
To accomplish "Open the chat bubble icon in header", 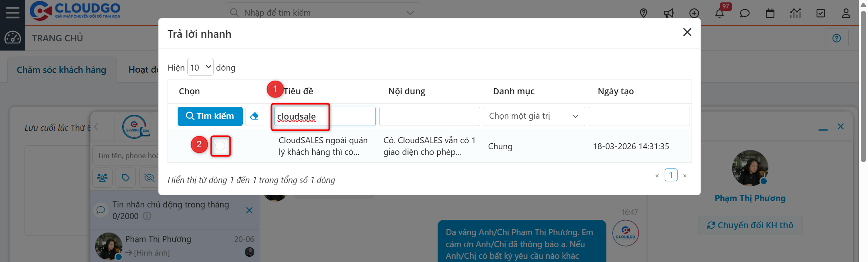I will [745, 13].
